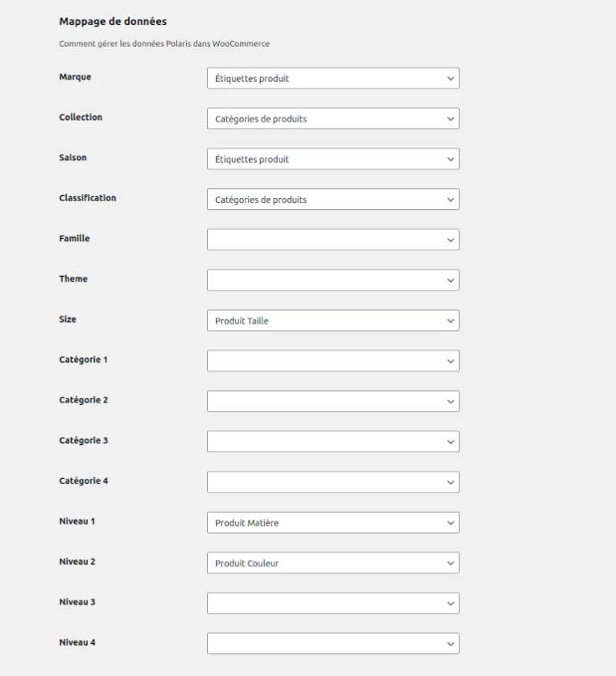Click the Classification field label

88,198
